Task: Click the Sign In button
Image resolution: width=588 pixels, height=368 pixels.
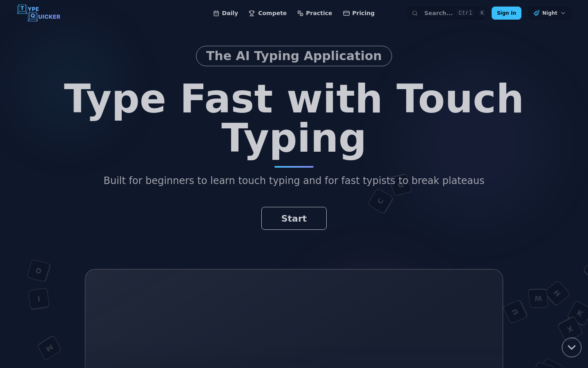Action: 506,13
